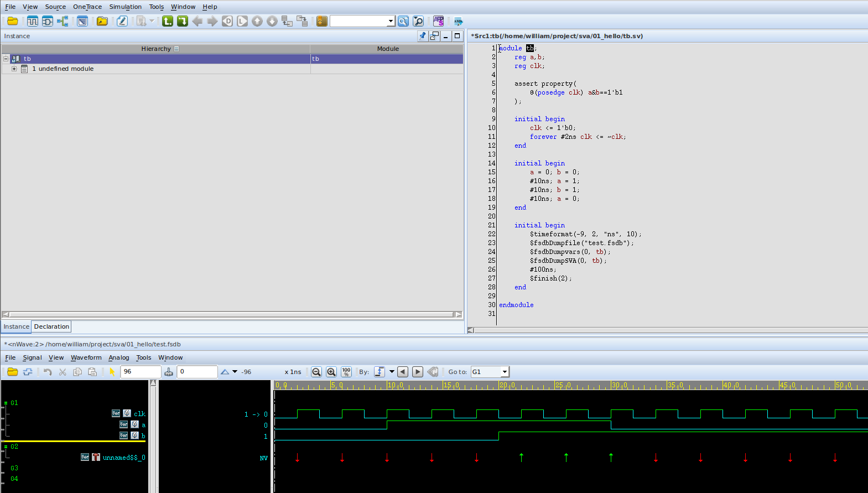Click the 'D' show driver icon

[227, 21]
